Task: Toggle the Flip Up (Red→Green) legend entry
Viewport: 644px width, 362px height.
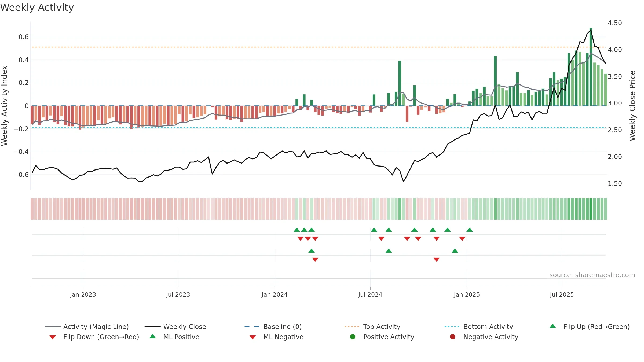Action: click(590, 327)
